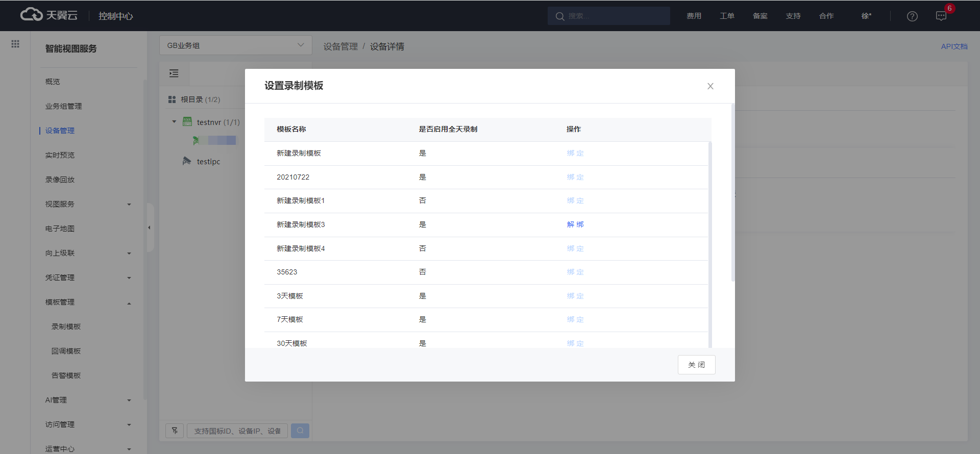Screen dimensions: 980x454
Task: Open 设备管理 in the sidebar
Action: [60, 131]
